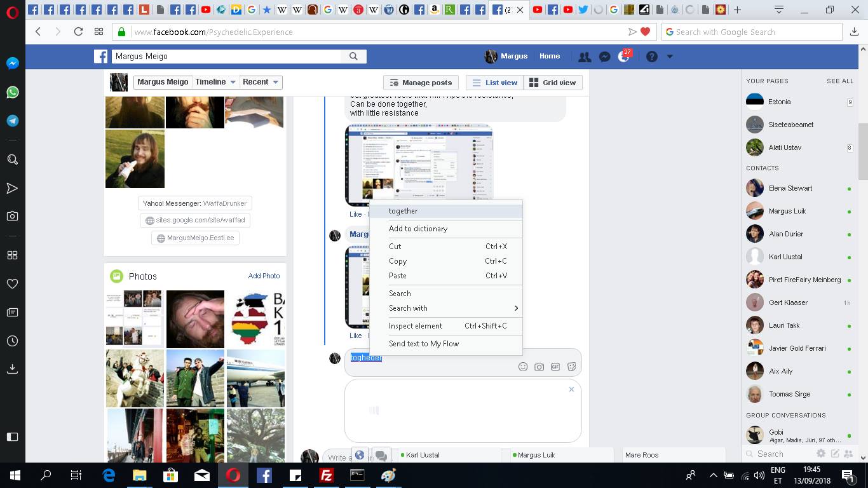The height and width of the screenshot is (488, 868).
Task: Select Send text to My Flow
Action: (446, 344)
